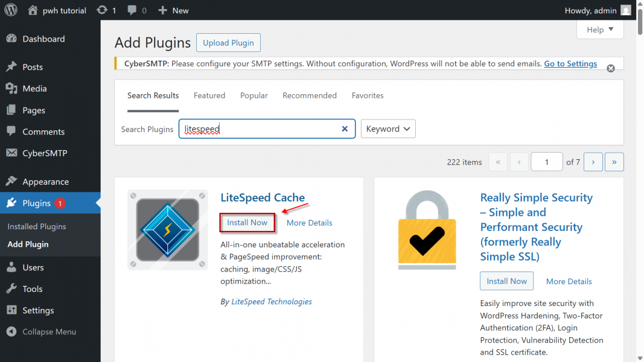Clear the plugin search field

(x=345, y=129)
